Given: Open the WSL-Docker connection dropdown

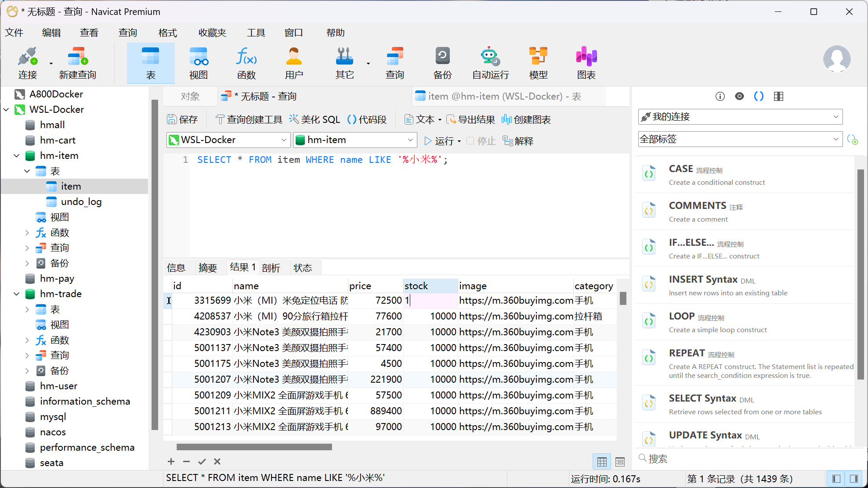Looking at the screenshot, I should (228, 140).
